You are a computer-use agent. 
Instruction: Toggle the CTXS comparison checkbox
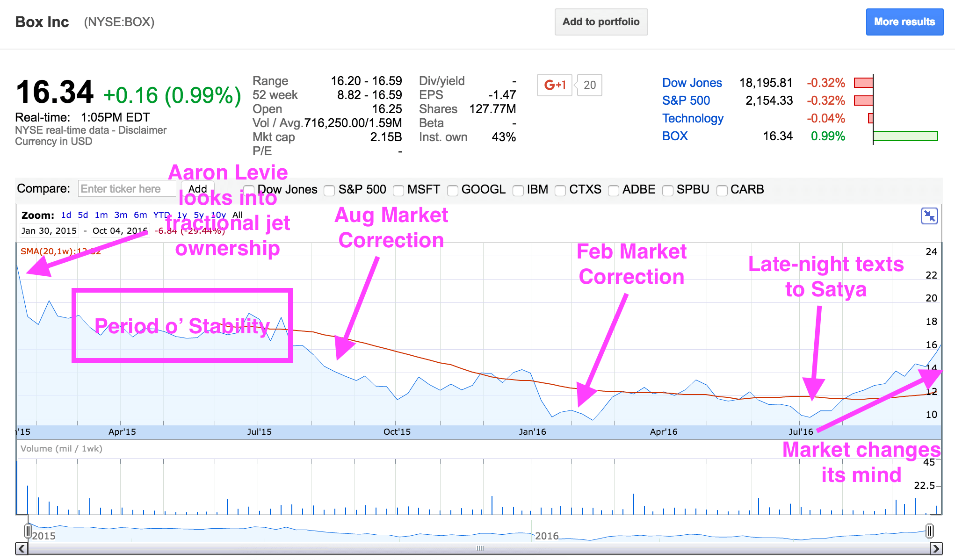[560, 190]
